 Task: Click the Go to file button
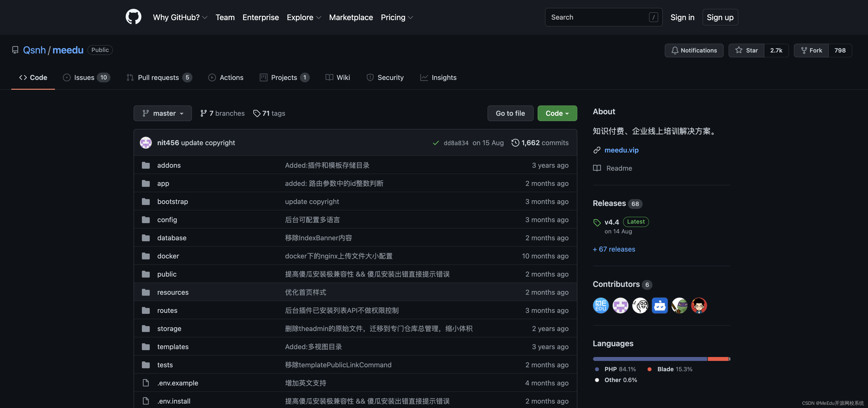click(510, 114)
